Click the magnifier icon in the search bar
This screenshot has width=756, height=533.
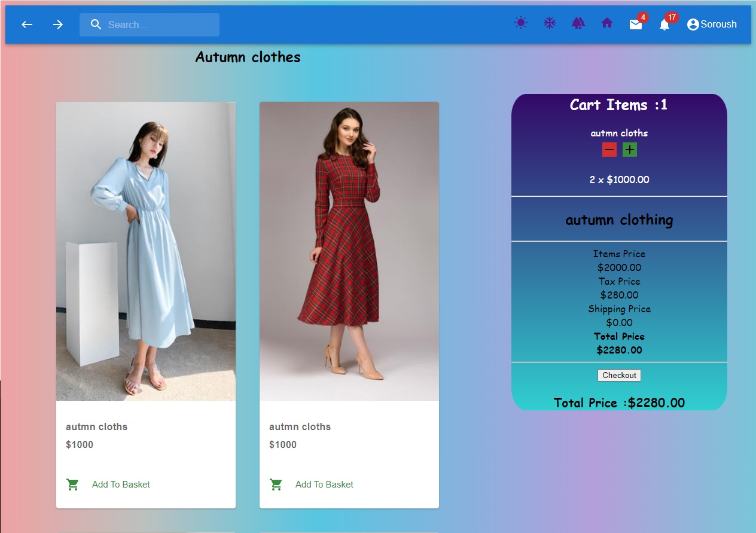coord(96,25)
